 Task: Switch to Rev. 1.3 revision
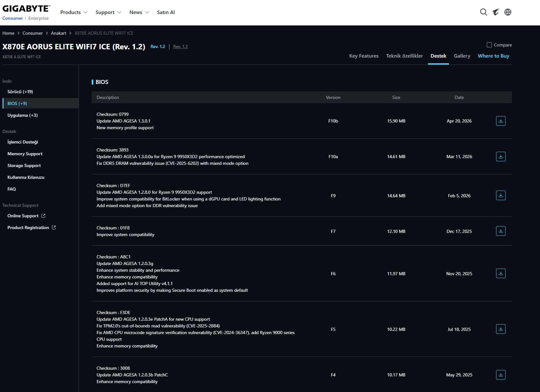(x=181, y=47)
